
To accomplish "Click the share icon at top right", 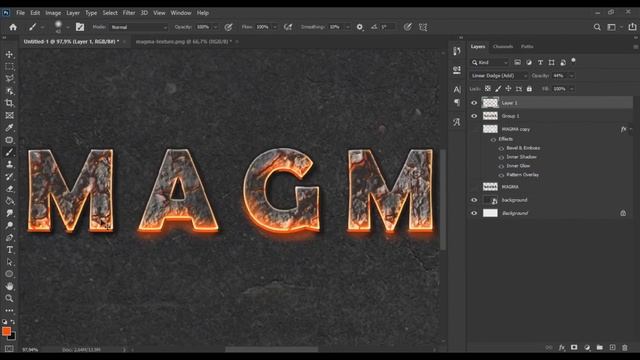I will (x=632, y=27).
